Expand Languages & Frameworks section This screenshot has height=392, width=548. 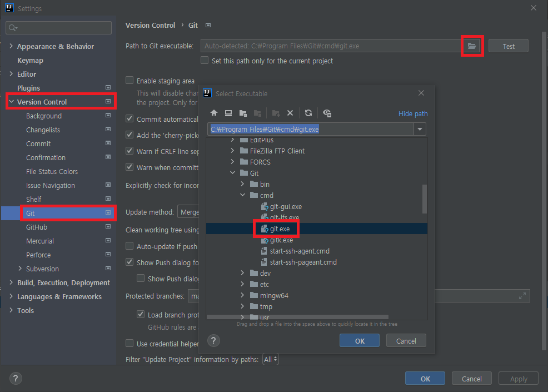[x=11, y=296]
